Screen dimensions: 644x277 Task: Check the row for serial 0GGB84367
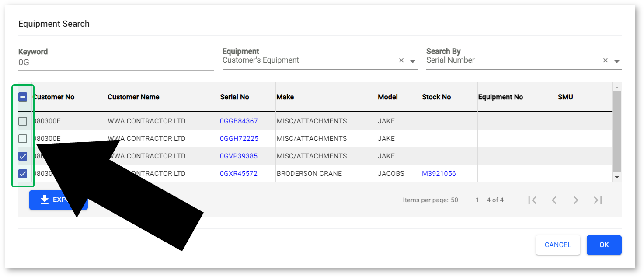[x=23, y=121]
